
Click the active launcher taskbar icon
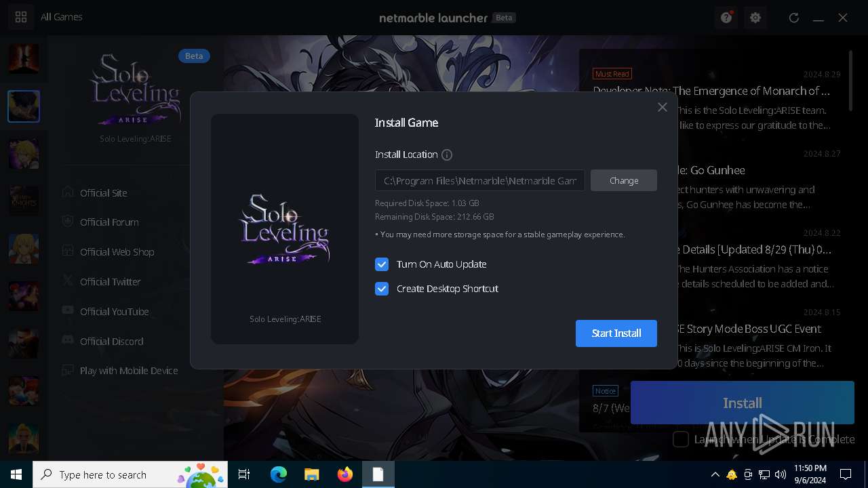coord(378,474)
